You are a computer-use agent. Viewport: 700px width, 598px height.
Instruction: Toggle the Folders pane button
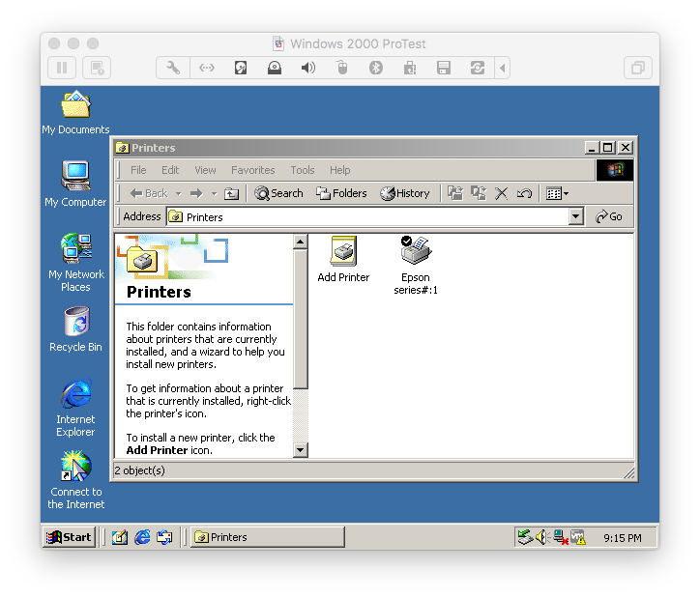tap(341, 193)
